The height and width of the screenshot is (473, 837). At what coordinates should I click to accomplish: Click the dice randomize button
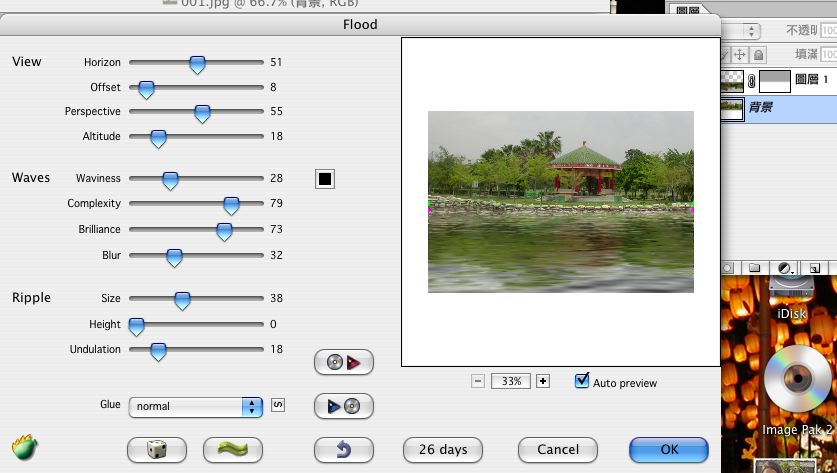[x=157, y=450]
